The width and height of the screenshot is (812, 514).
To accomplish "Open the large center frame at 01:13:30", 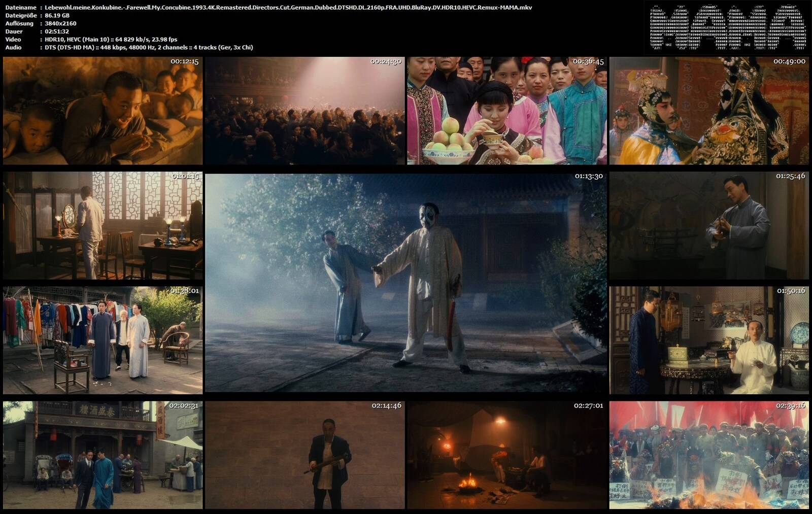I will 406,283.
